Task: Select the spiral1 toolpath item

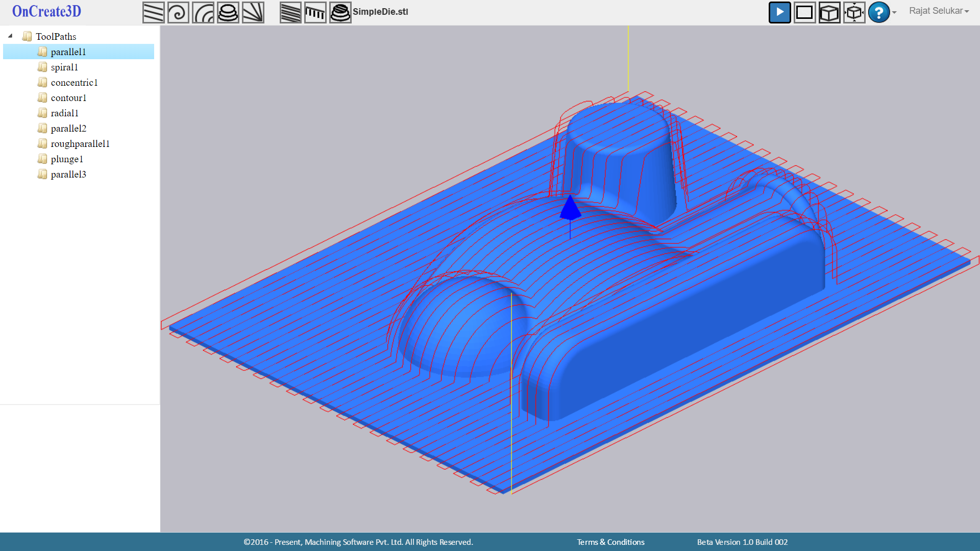Action: [x=64, y=67]
